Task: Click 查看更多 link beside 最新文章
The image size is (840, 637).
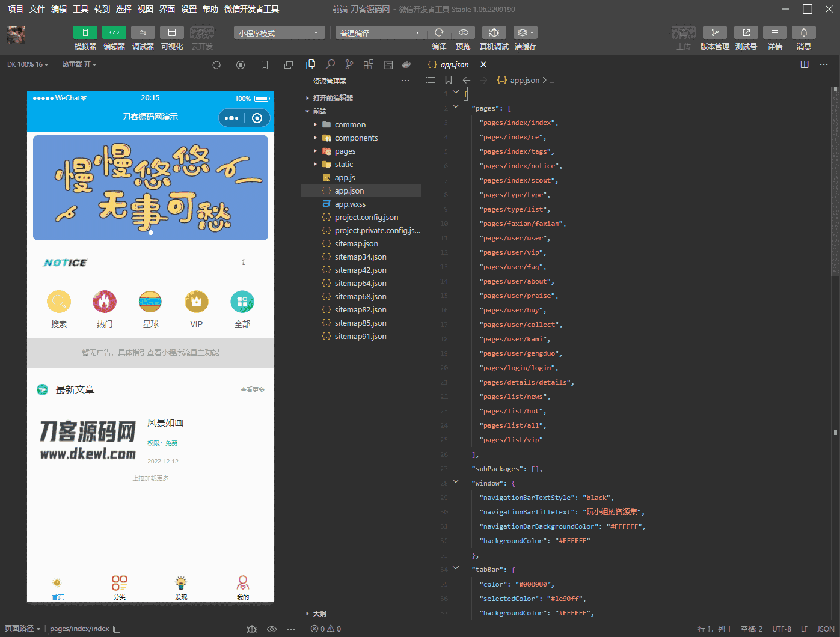Action: [x=252, y=390]
